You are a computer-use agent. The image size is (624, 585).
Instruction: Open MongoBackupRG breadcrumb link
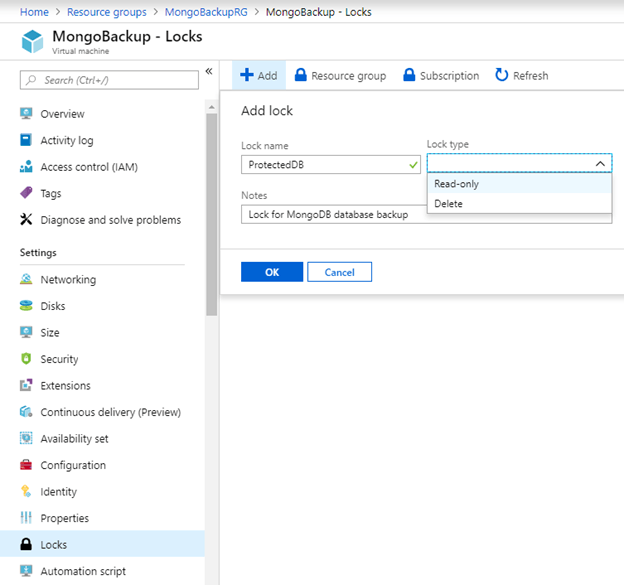pos(206,12)
